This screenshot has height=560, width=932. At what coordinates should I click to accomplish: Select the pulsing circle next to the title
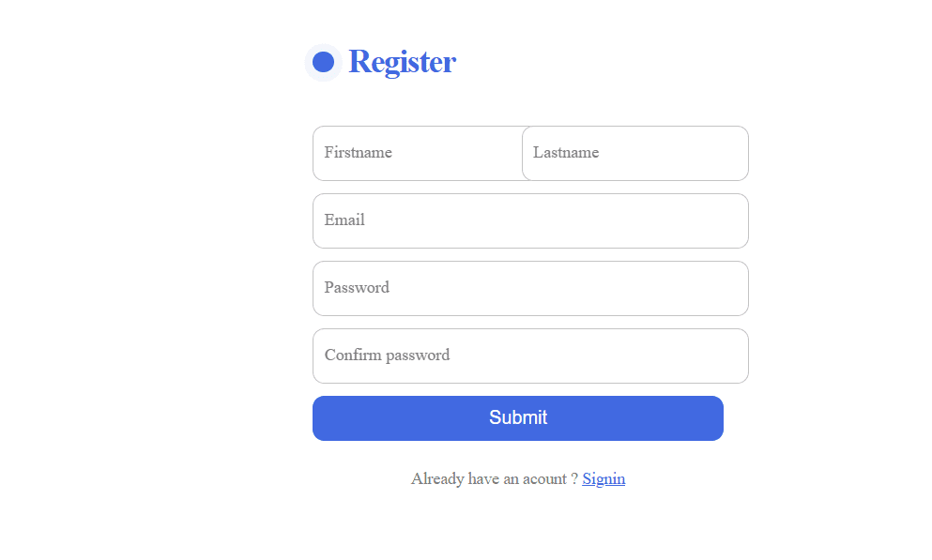pyautogui.click(x=324, y=62)
